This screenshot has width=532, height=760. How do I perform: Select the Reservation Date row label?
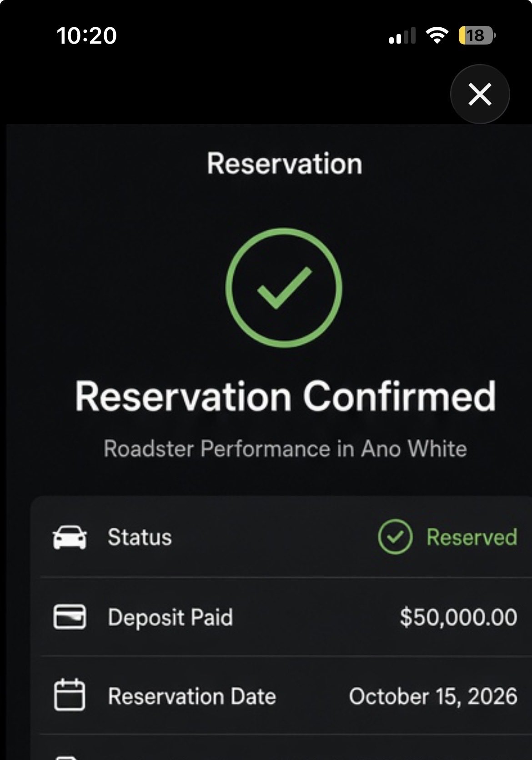point(192,696)
